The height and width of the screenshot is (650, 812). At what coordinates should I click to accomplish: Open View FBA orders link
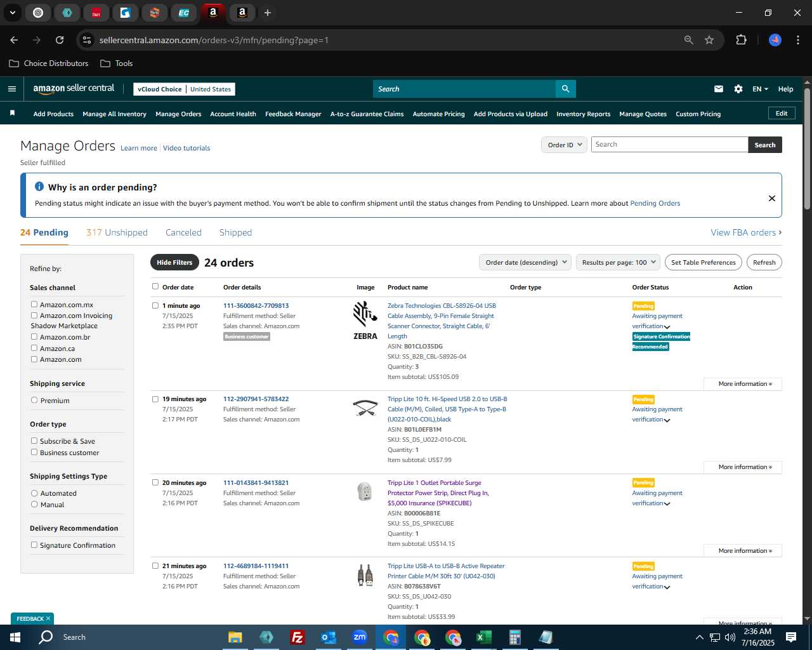[746, 232]
